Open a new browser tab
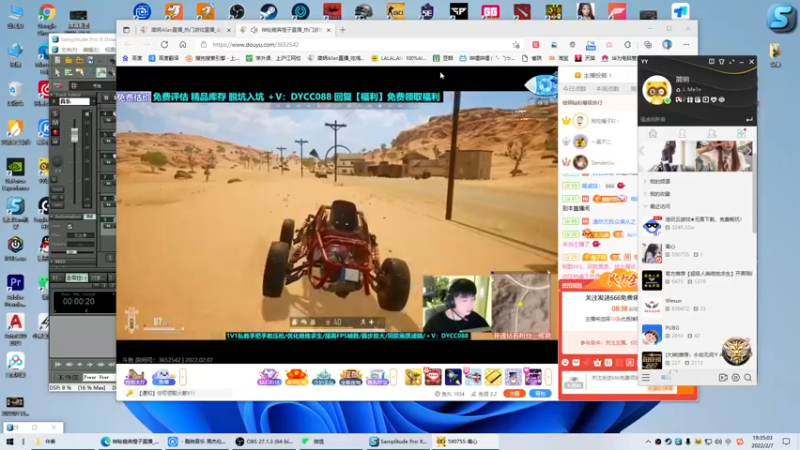This screenshot has width=800, height=450. coord(342,30)
